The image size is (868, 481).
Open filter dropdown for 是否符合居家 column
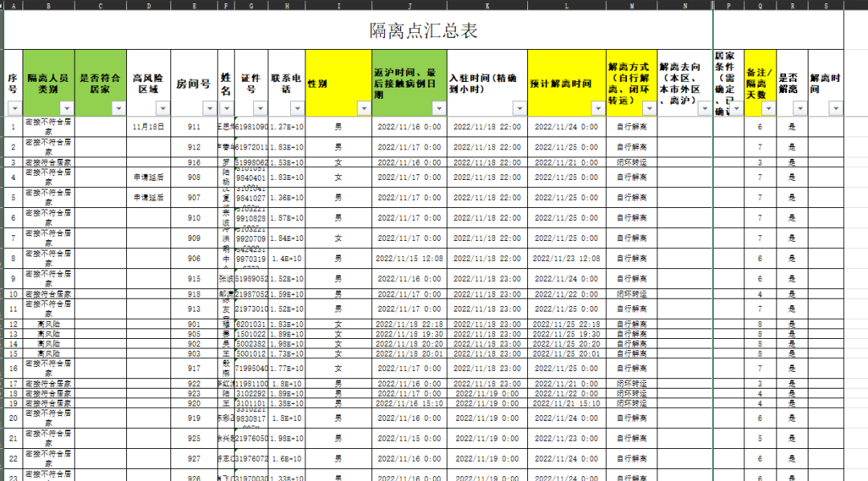tap(118, 108)
